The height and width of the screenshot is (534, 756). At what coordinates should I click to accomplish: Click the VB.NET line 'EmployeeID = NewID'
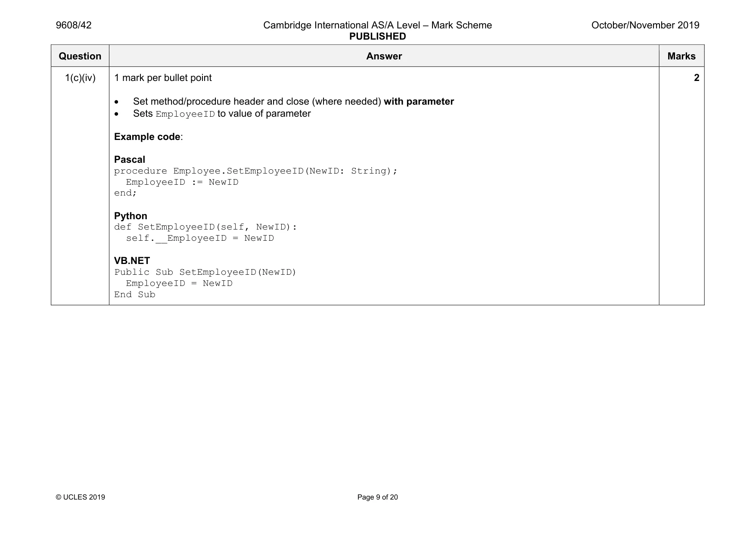click(179, 283)
